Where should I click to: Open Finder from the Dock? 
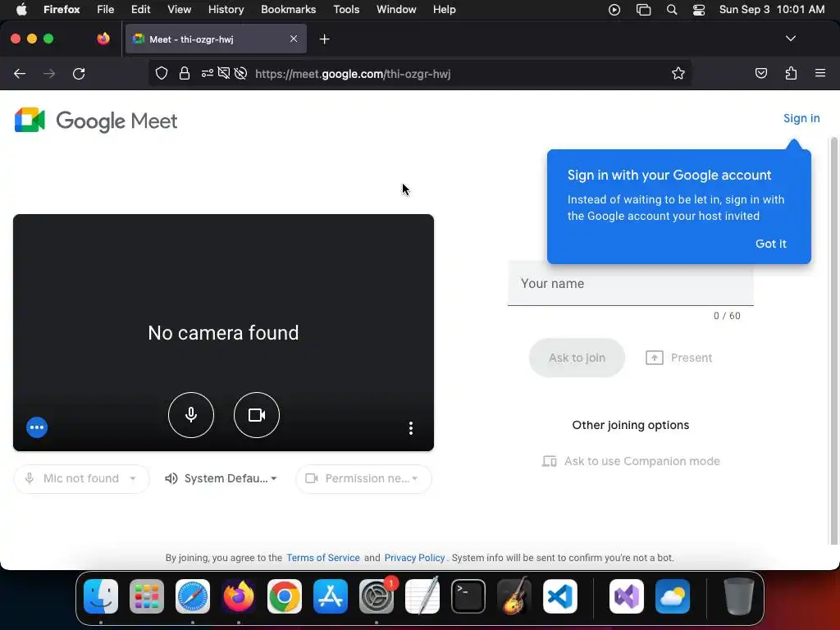101,596
